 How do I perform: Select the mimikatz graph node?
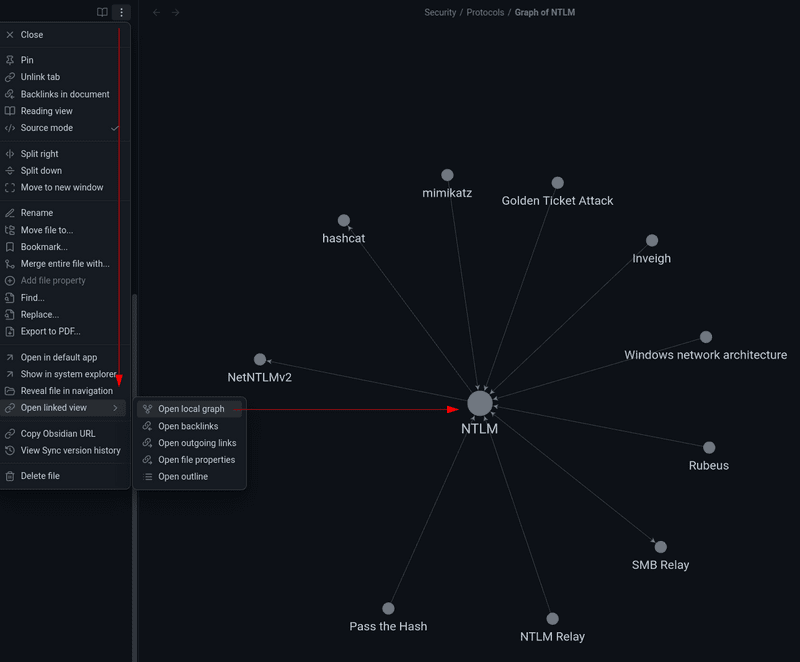coord(447,176)
